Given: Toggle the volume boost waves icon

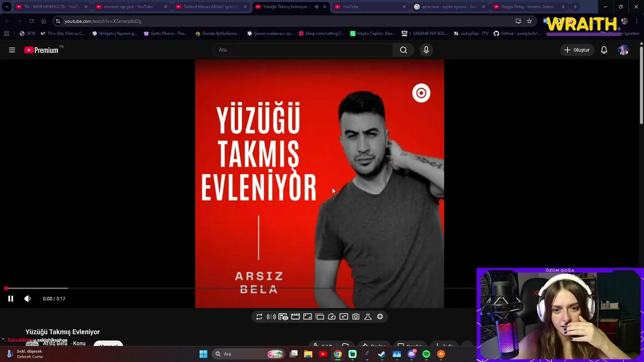Looking at the screenshot, I should click(x=271, y=317).
